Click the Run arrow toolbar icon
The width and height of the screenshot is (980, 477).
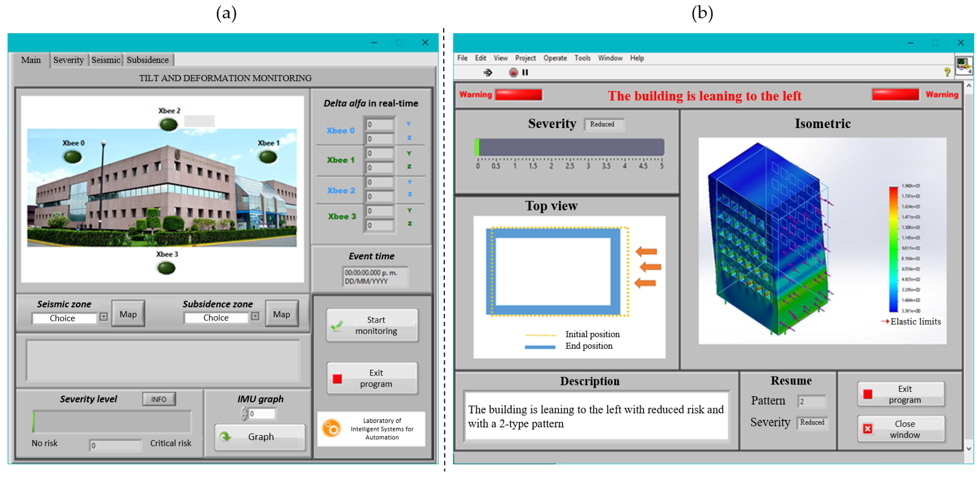[488, 72]
